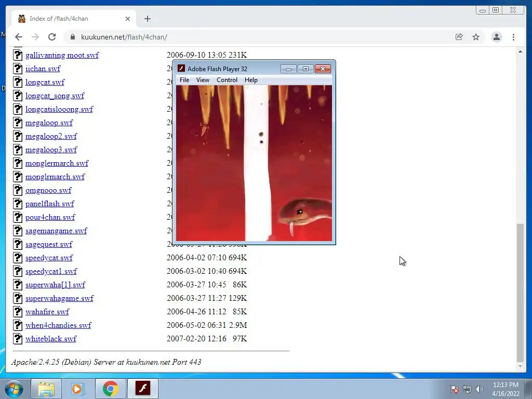Open speedycat.swf file link
Screen dimensions: 532x399
click(x=49, y=258)
